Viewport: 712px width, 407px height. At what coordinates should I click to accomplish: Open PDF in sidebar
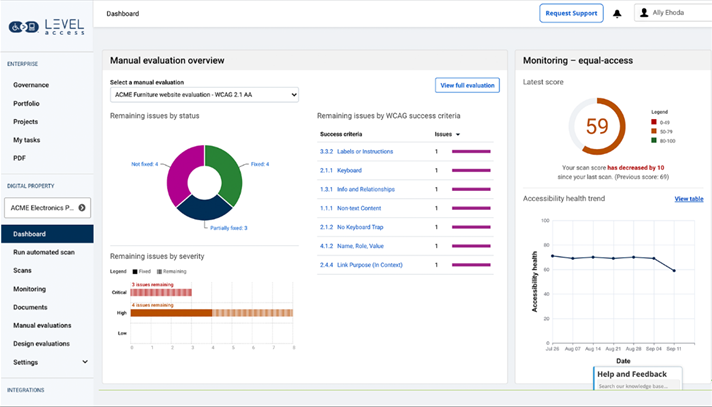pos(20,158)
